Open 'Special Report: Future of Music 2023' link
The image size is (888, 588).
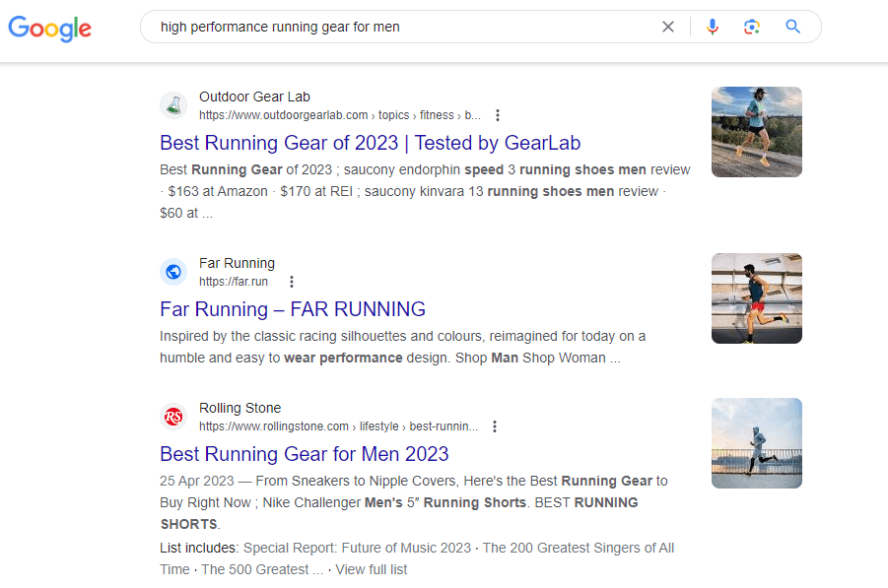pyautogui.click(x=357, y=548)
